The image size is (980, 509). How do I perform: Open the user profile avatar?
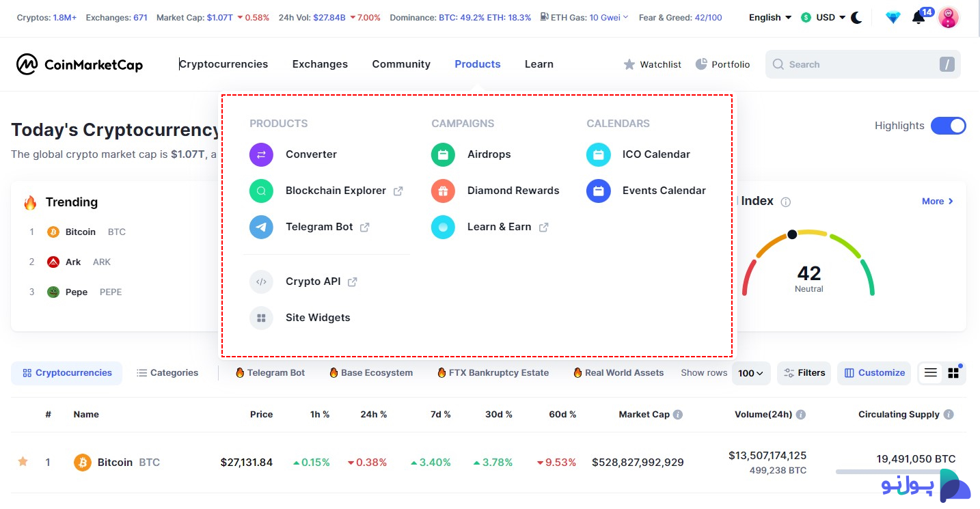pyautogui.click(x=949, y=17)
